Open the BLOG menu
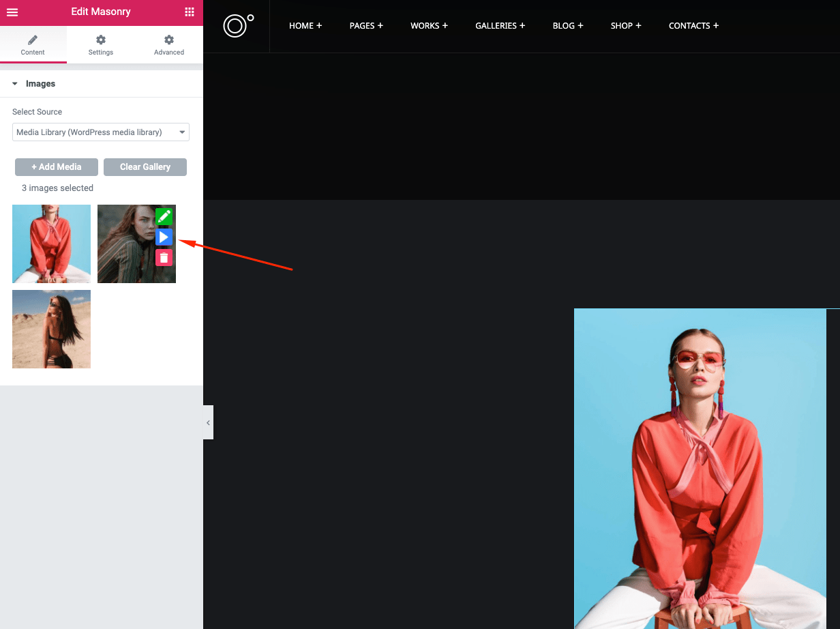 568,26
